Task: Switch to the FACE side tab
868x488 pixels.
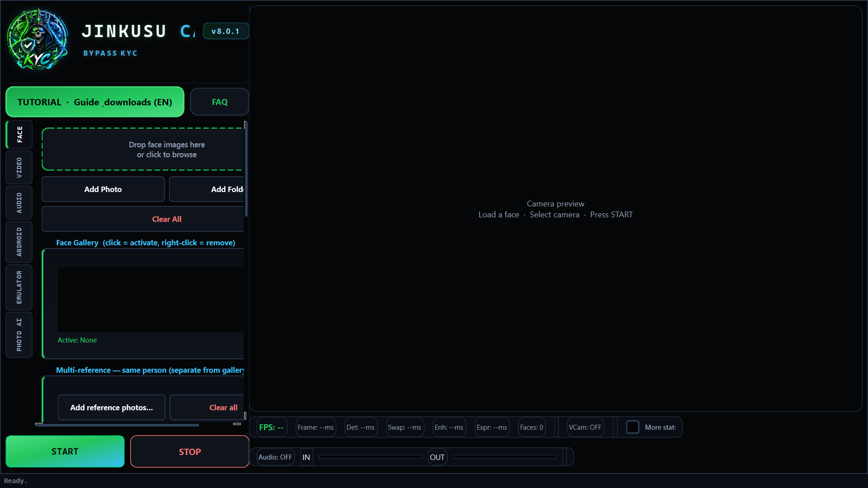Action: pyautogui.click(x=19, y=135)
